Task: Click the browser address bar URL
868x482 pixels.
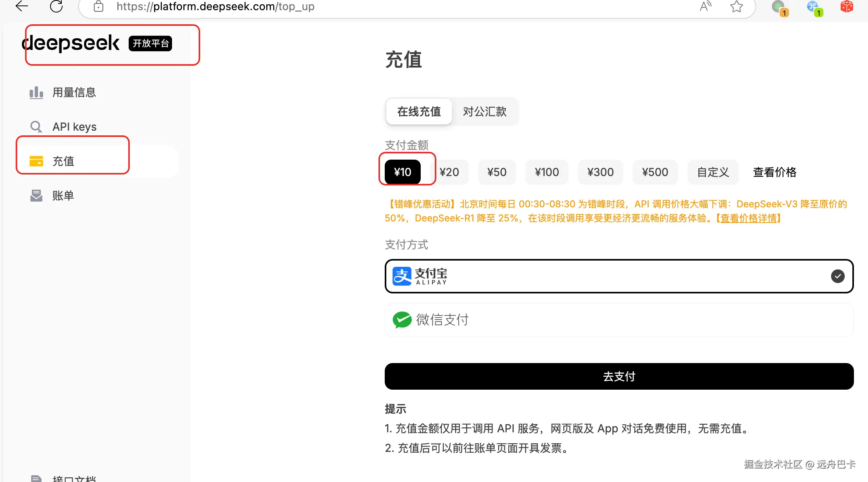Action: pyautogui.click(x=215, y=7)
